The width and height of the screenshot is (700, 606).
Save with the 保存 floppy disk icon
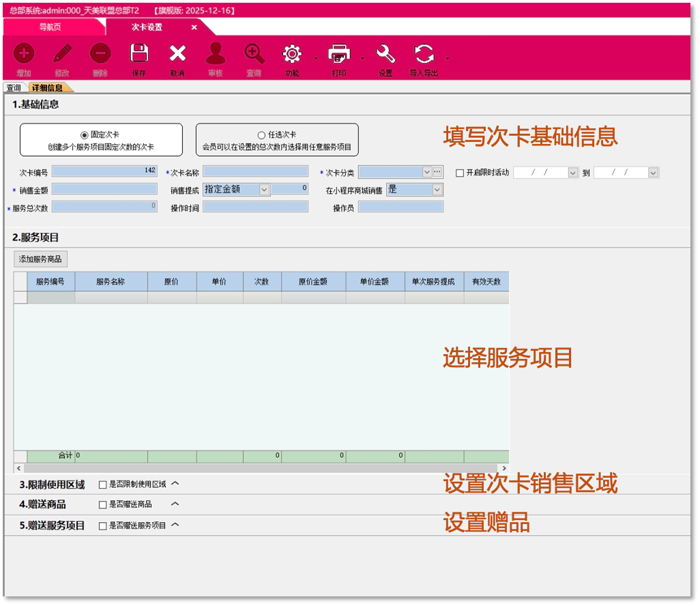(x=138, y=54)
